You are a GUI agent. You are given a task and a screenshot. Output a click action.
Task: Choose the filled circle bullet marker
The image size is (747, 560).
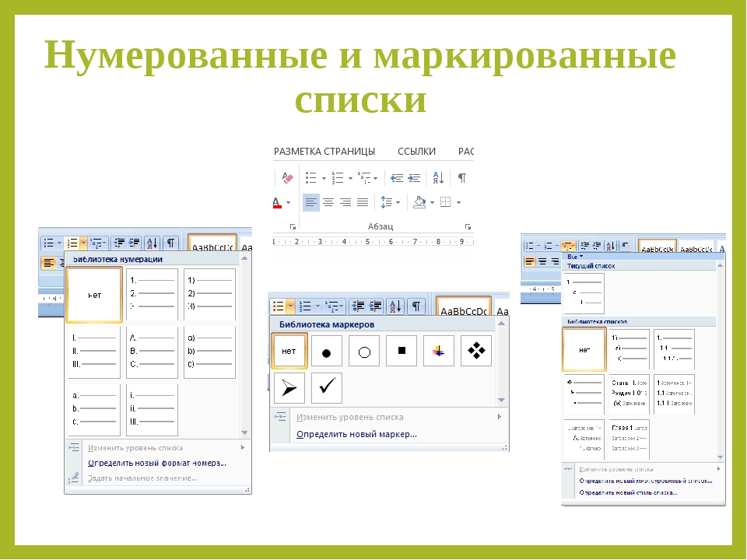pos(326,351)
